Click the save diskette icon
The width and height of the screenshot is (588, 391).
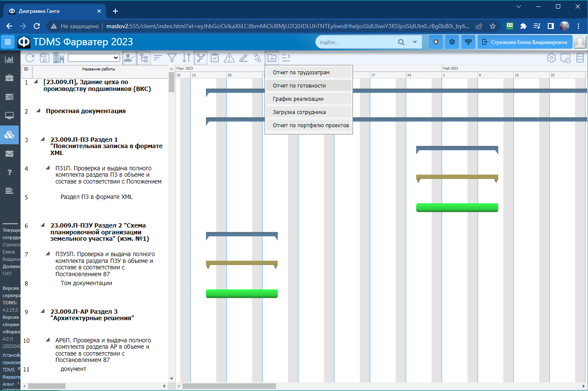click(x=44, y=58)
